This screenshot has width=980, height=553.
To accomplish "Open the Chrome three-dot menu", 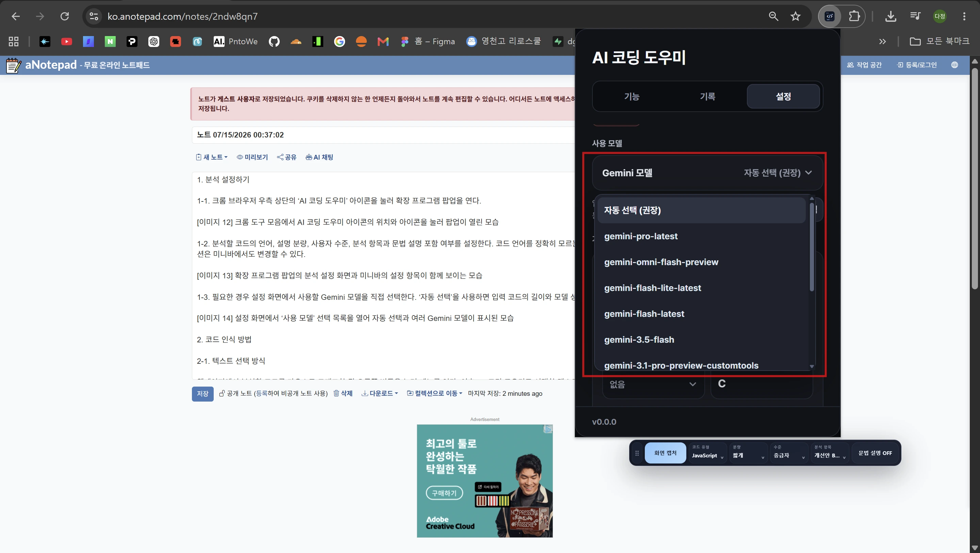I will [964, 16].
